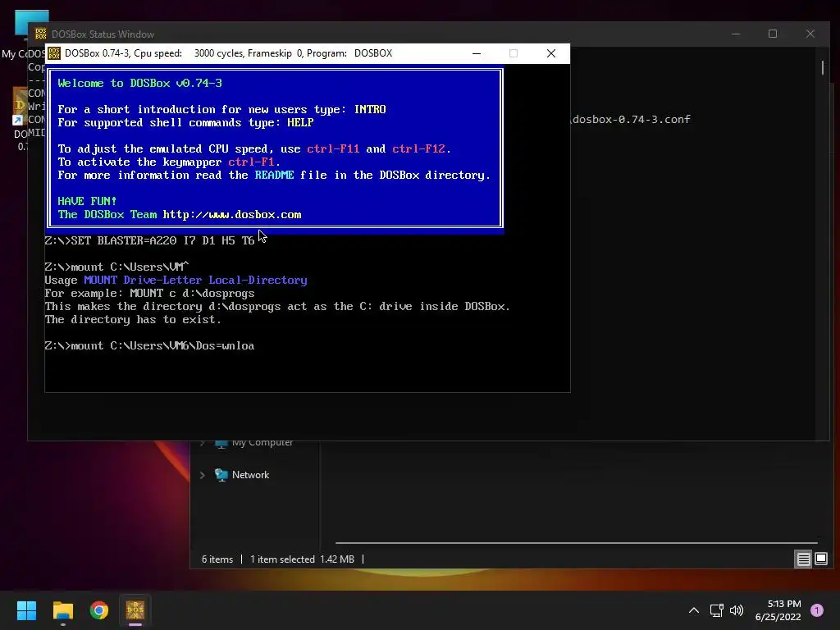Click the INTRO keyword in DOSBox welcome text
The width and height of the screenshot is (840, 630).
point(370,110)
